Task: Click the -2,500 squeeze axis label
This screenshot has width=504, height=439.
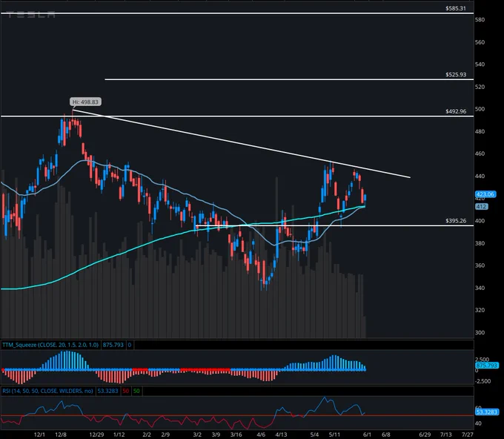Action: 483,381
